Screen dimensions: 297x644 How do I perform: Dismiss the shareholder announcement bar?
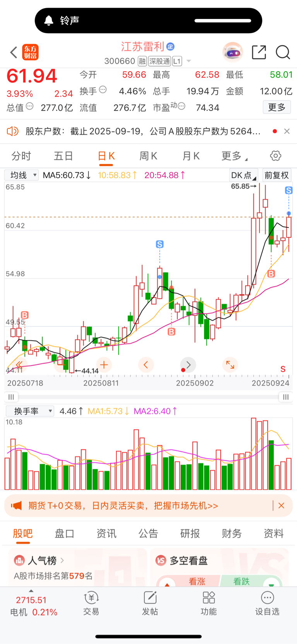point(287,131)
